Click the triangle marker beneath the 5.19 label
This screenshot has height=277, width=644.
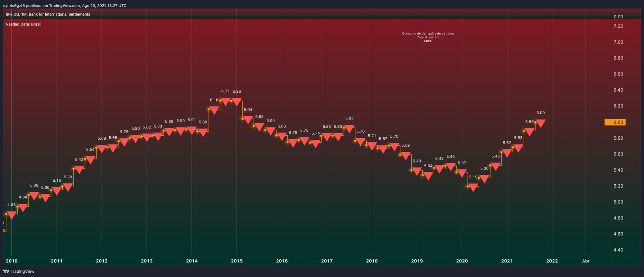(x=473, y=187)
